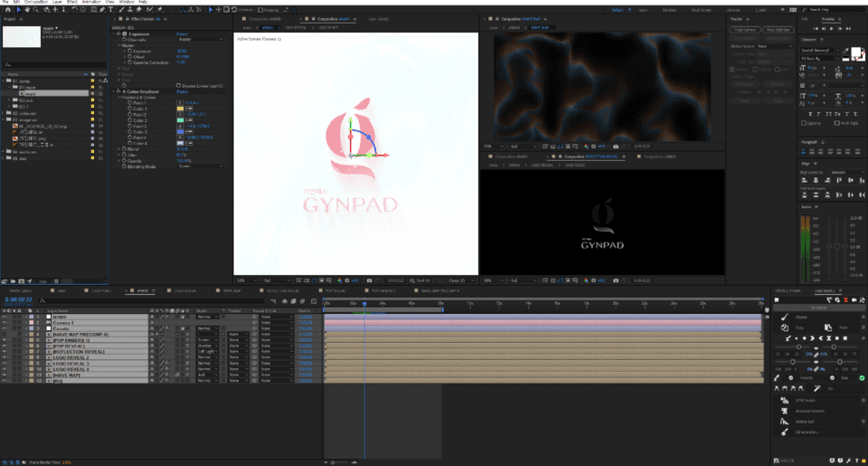The height and width of the screenshot is (466, 868).
Task: Open the Layer menu
Action: click(57, 2)
